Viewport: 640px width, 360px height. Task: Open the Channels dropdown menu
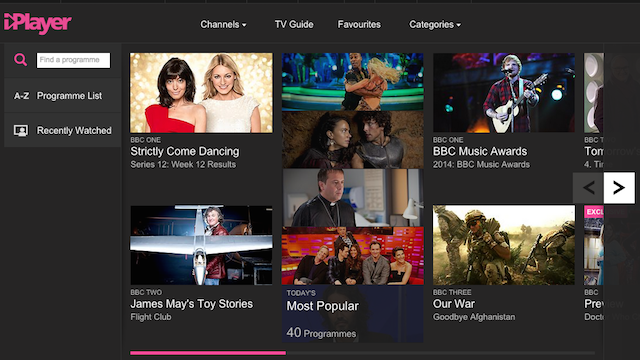point(223,24)
